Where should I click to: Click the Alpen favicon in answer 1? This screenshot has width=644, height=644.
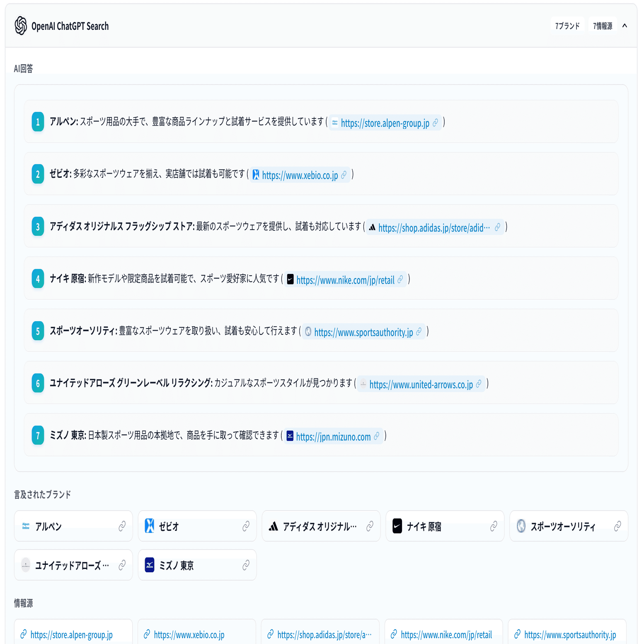coord(335,123)
